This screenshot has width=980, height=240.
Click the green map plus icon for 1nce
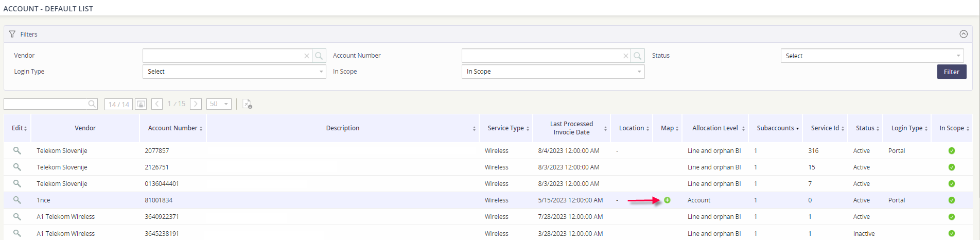click(667, 200)
